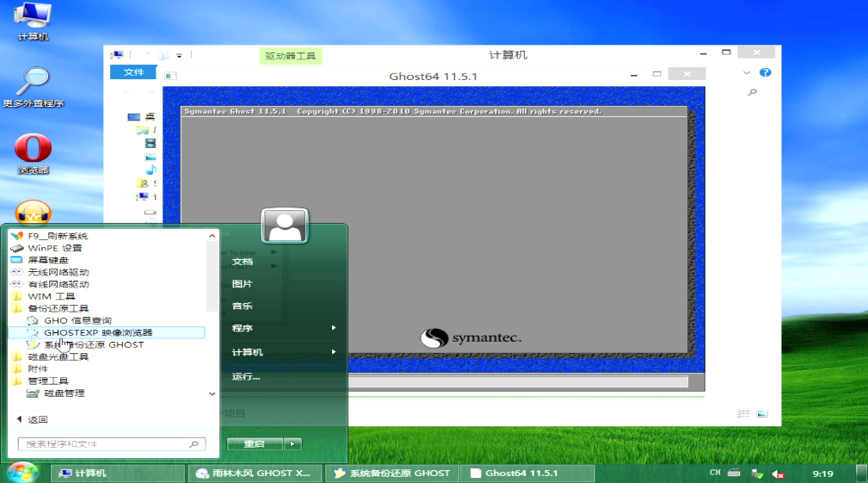This screenshot has height=483, width=868.
Task: Click the music folder icon in navigation pane
Action: tap(151, 170)
